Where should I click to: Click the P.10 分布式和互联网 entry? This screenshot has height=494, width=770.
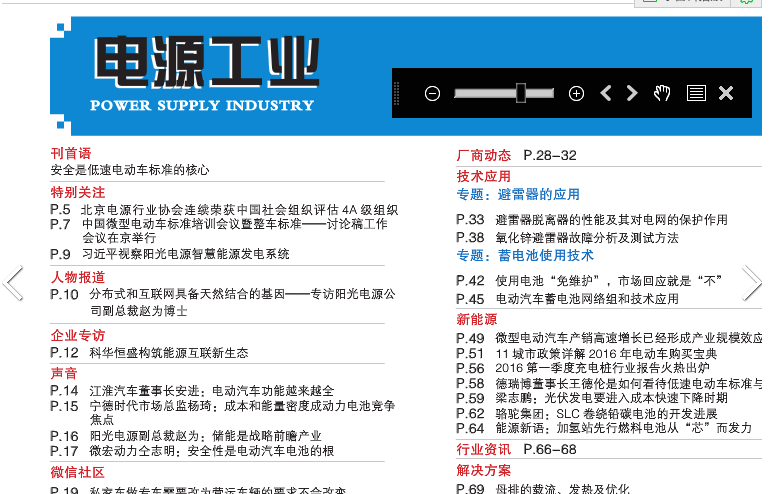click(223, 302)
